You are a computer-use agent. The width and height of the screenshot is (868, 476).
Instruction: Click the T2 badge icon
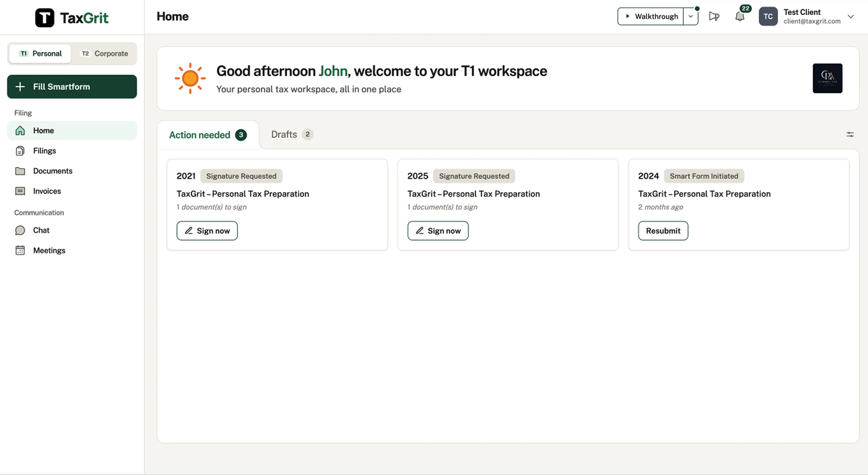[85, 54]
